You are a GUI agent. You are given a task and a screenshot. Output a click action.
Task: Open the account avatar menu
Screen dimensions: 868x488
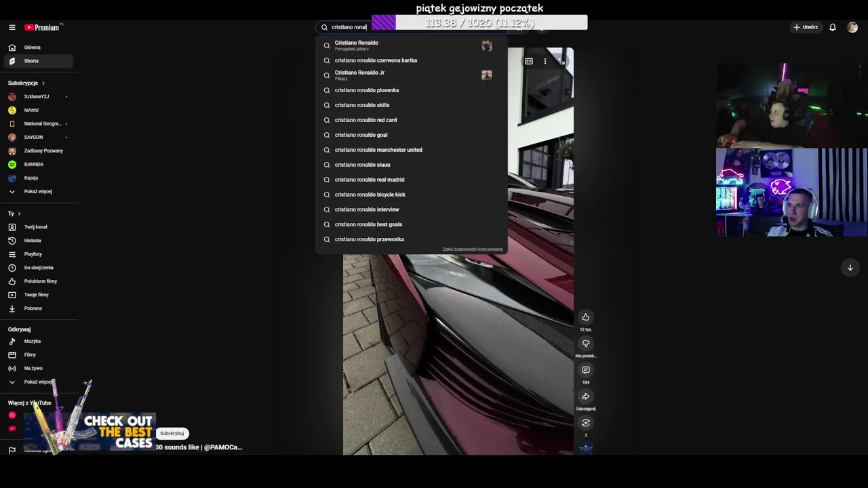(852, 27)
